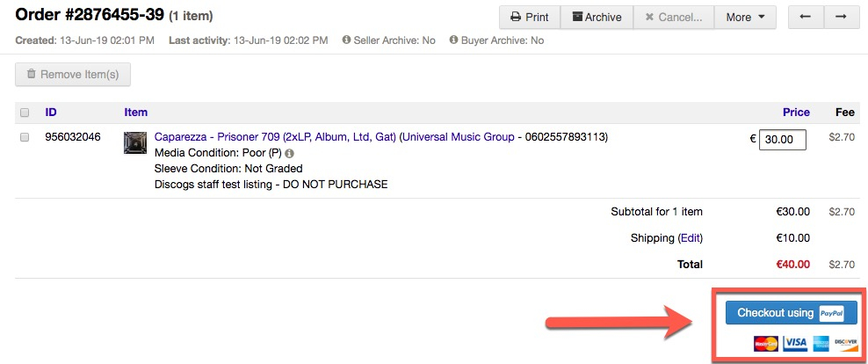Viewport: 868px width, 364px height.
Task: Click the Cancel order button
Action: (673, 17)
